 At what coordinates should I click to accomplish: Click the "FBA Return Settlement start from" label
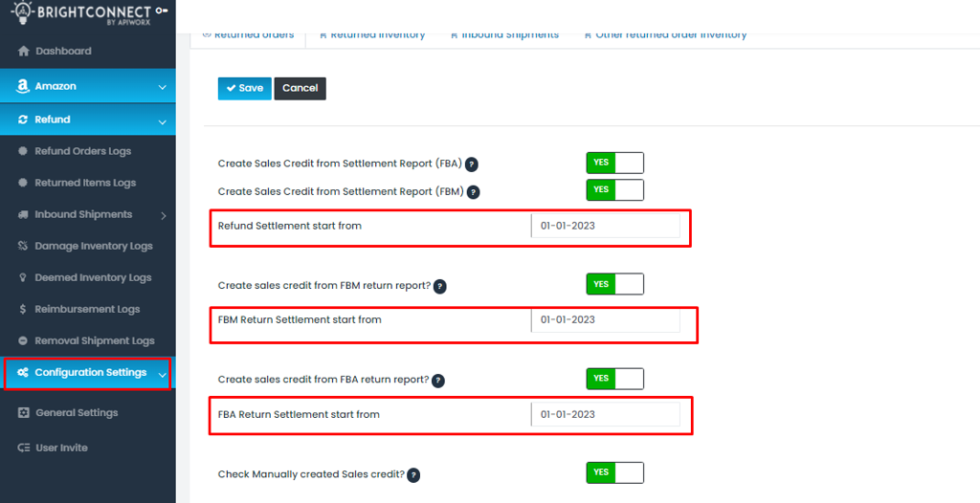[299, 414]
